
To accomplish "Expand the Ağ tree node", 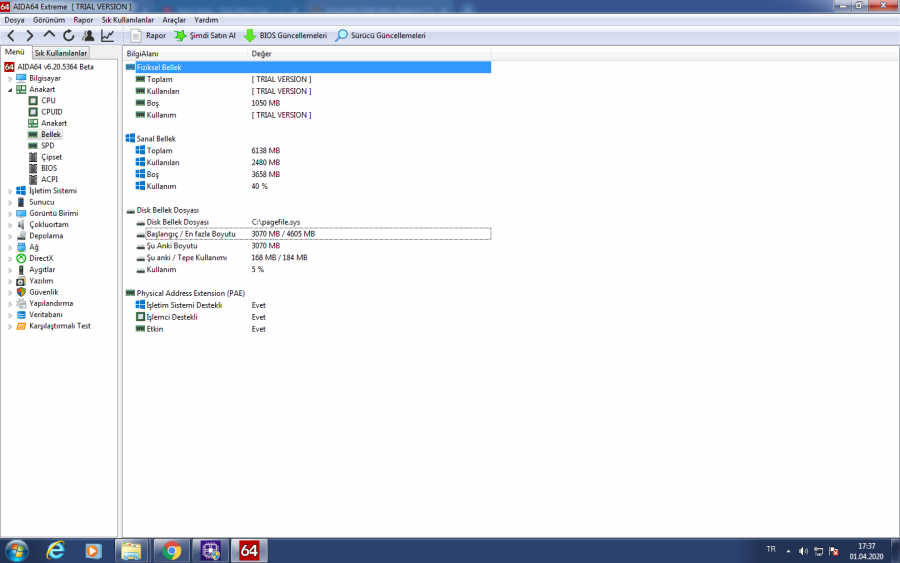I will coord(10,247).
